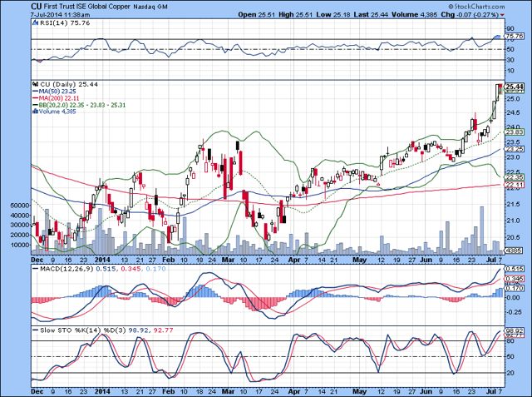Click the '7-Jul-2014 11:38am' timestamp
This screenshot has height=397, width=532.
(x=60, y=15)
